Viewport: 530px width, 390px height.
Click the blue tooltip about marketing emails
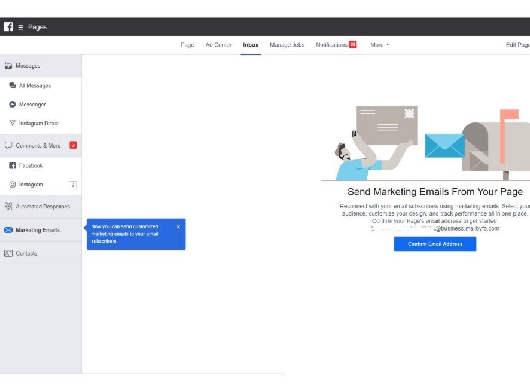coord(136,234)
